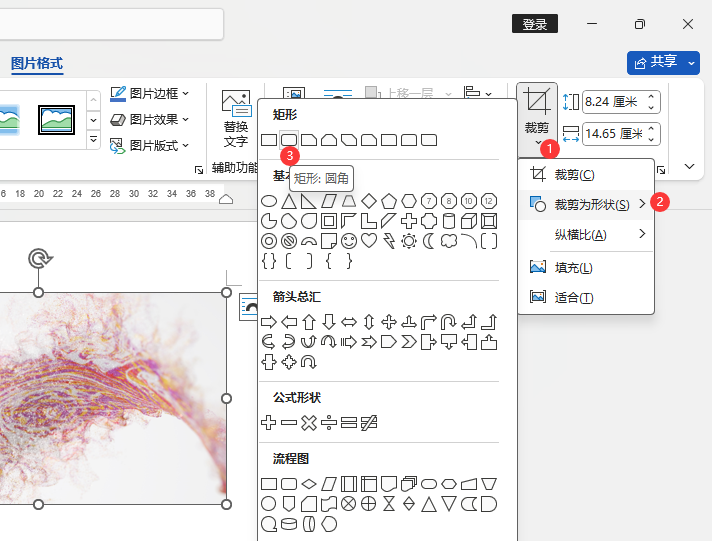
Task: Pick the down arrow in 箭头总汇
Action: pyautogui.click(x=329, y=323)
